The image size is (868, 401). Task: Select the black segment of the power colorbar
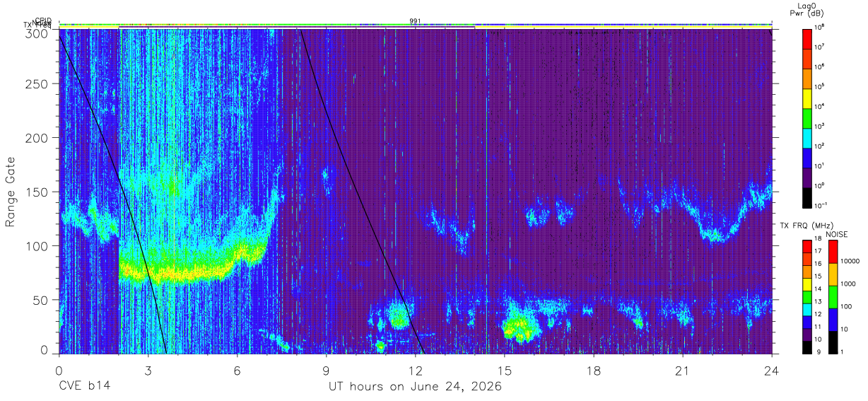coord(808,197)
